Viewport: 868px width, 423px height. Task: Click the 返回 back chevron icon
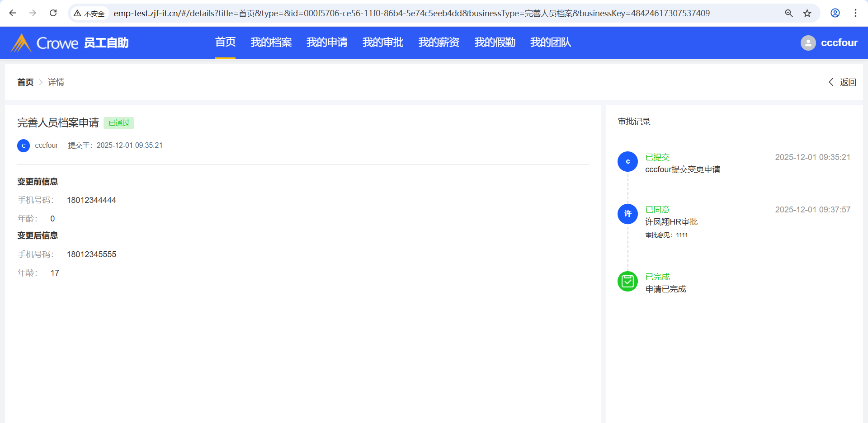(x=831, y=82)
